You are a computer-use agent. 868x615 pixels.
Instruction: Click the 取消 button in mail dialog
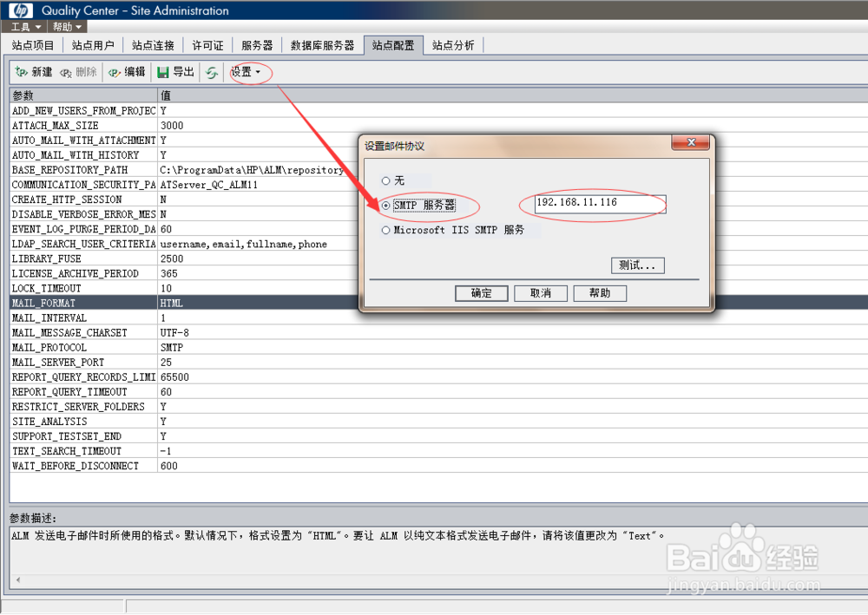click(540, 293)
